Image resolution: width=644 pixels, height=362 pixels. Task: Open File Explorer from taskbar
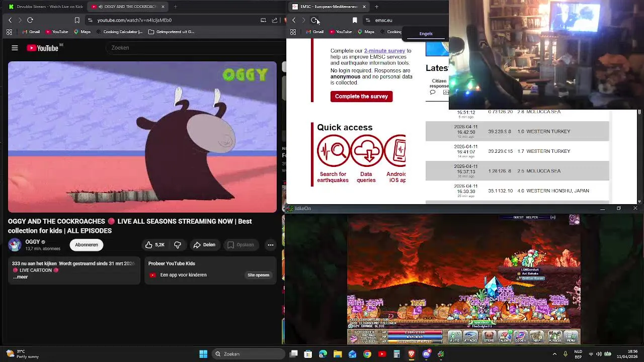338,354
